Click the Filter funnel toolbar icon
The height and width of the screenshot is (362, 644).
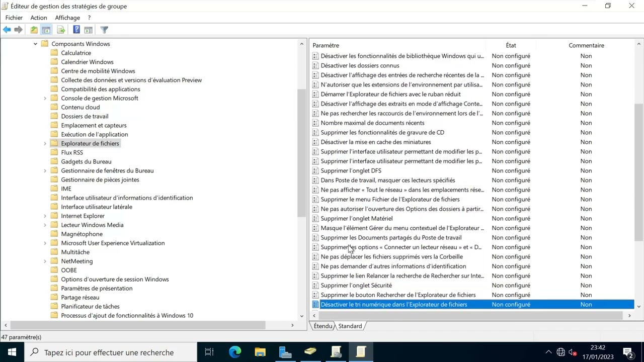(104, 30)
